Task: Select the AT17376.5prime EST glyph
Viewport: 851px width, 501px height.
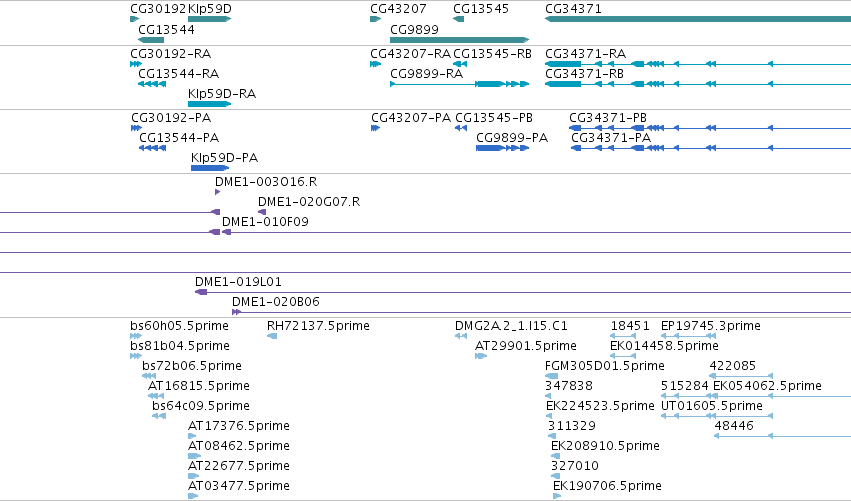Action: pyautogui.click(x=192, y=436)
